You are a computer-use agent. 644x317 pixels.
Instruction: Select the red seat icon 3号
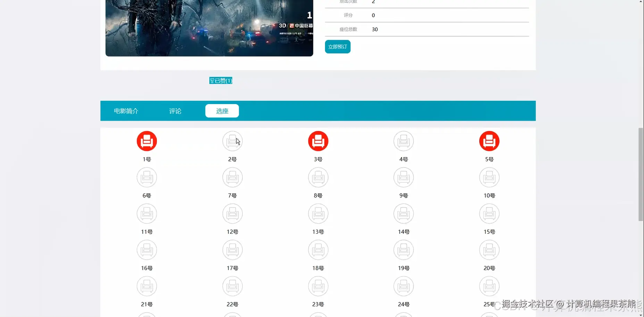[318, 141]
